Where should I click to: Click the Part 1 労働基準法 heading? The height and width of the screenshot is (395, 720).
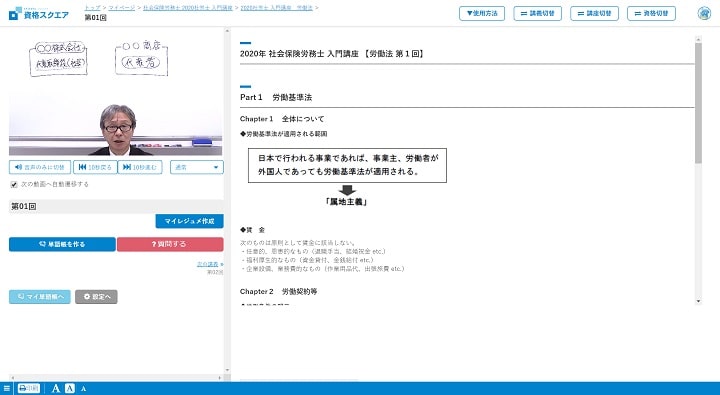click(x=276, y=97)
